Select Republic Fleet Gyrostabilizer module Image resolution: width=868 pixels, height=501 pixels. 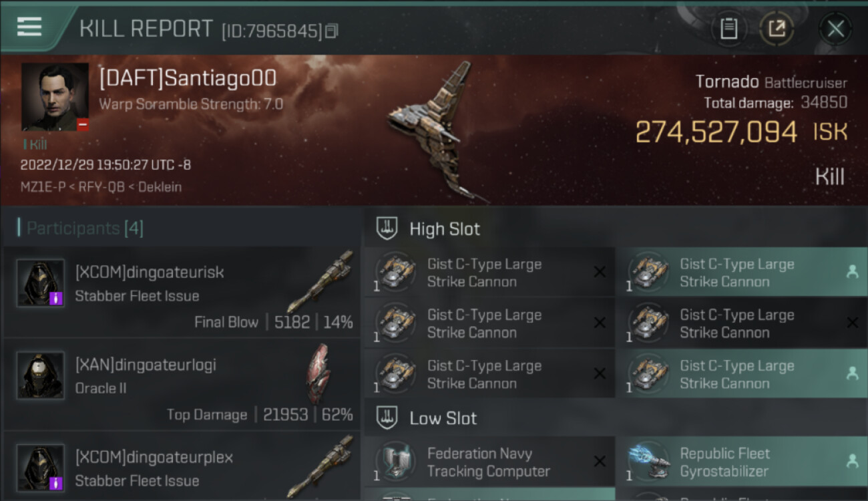(742, 462)
